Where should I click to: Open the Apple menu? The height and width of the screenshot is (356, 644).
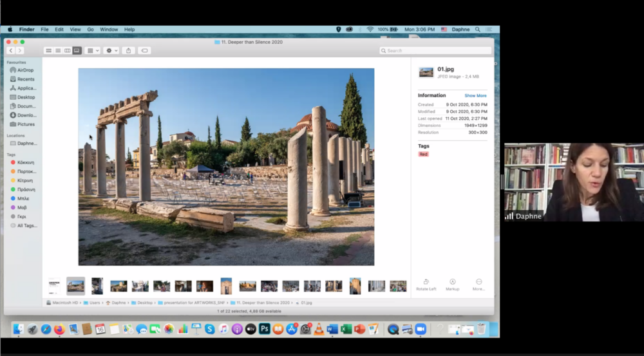[x=10, y=30]
